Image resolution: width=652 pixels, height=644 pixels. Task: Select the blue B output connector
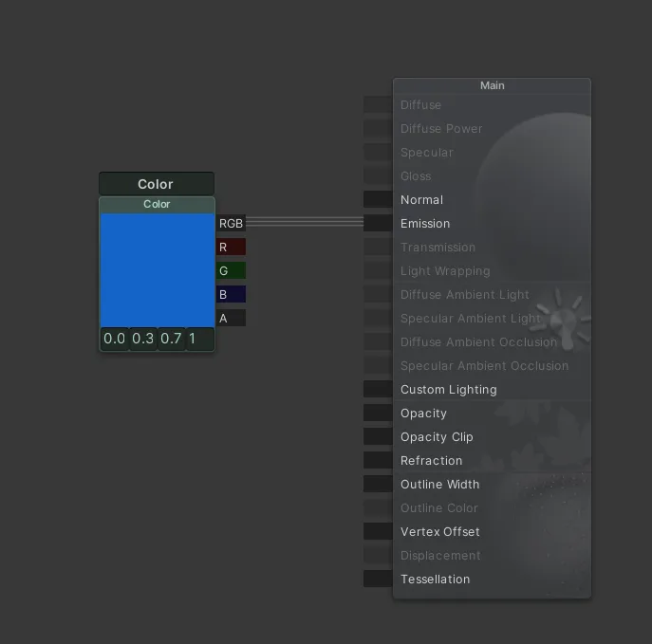[231, 295]
